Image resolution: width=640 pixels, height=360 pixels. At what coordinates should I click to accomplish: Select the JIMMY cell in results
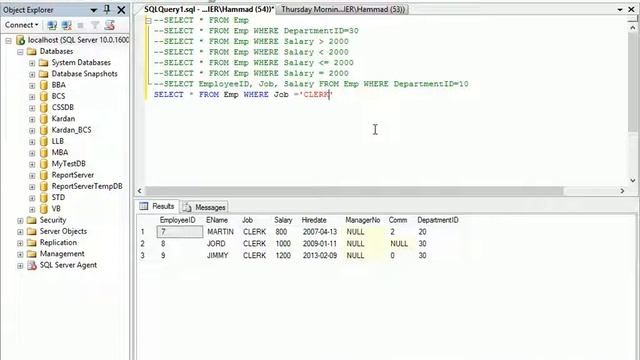pyautogui.click(x=218, y=256)
